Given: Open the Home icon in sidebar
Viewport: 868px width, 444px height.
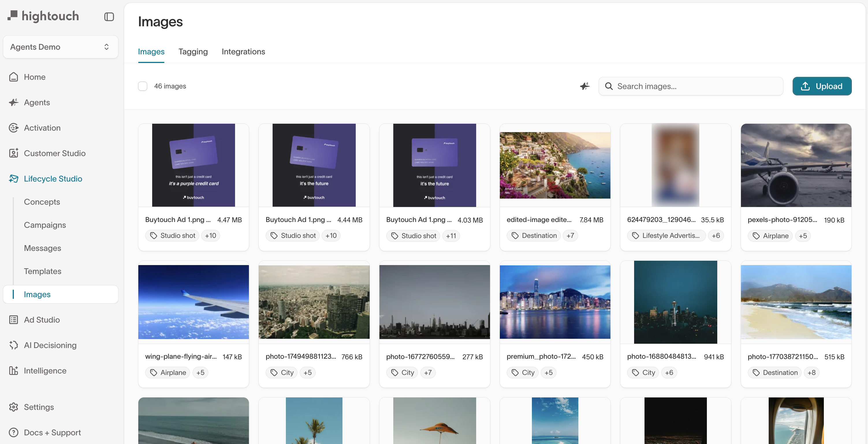Looking at the screenshot, I should tap(14, 77).
